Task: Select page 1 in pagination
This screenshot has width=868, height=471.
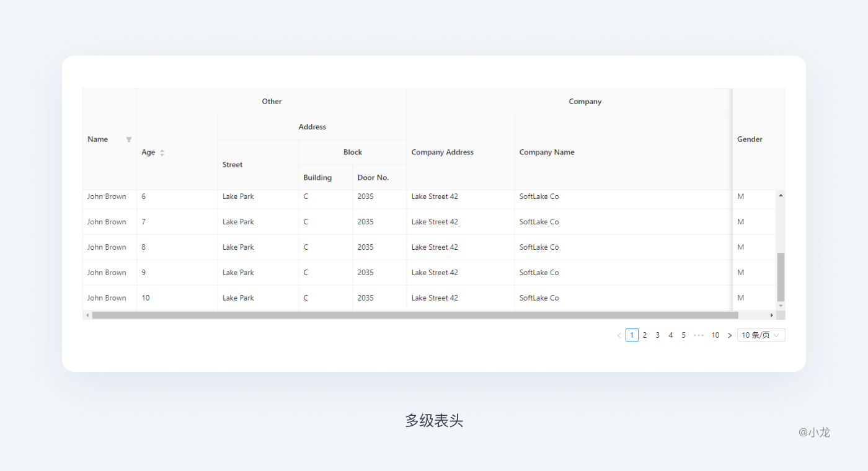Action: tap(632, 335)
